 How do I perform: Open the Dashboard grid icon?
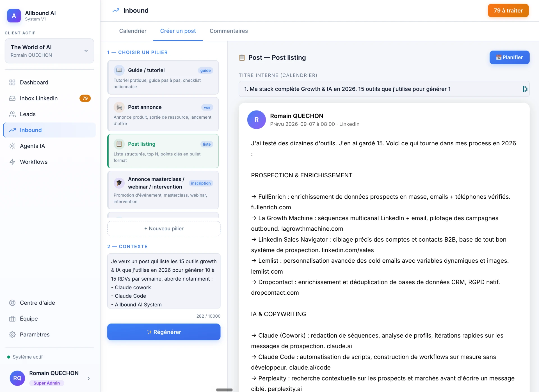click(x=12, y=82)
